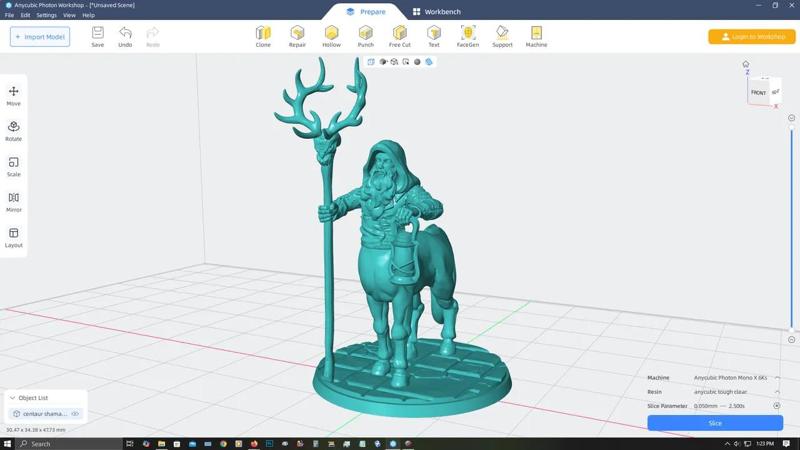Switch to the Prepare tab
This screenshot has height=450, width=800.
tap(366, 12)
